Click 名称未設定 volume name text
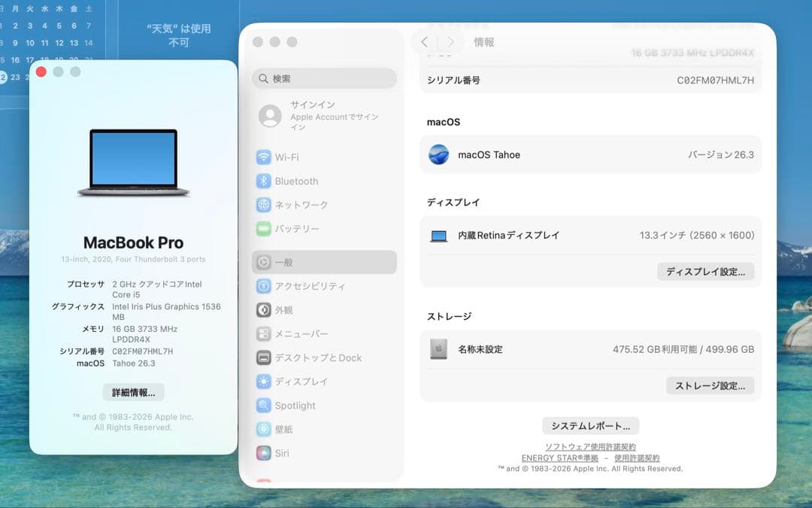 [x=480, y=349]
